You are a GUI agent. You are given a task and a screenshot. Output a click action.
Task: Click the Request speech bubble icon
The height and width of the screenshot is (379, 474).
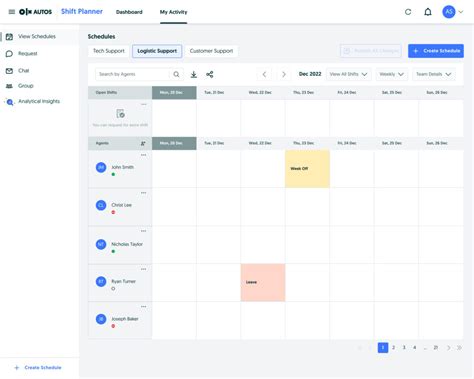9,54
